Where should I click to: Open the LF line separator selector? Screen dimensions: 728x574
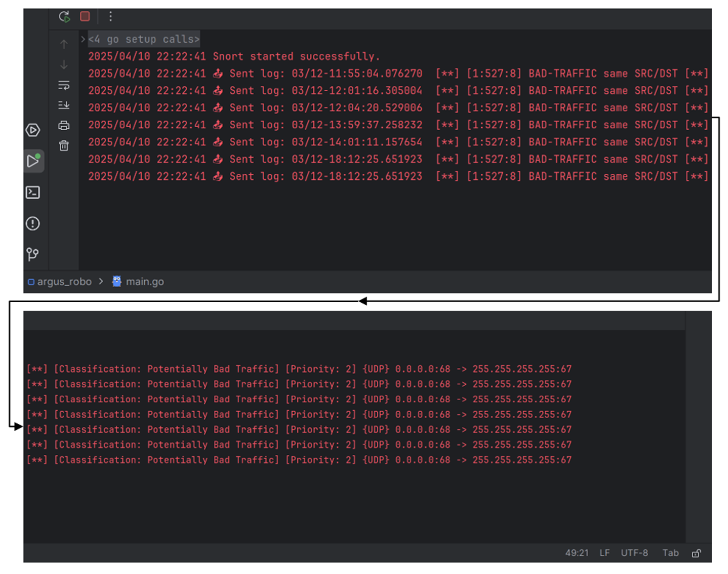tap(604, 553)
